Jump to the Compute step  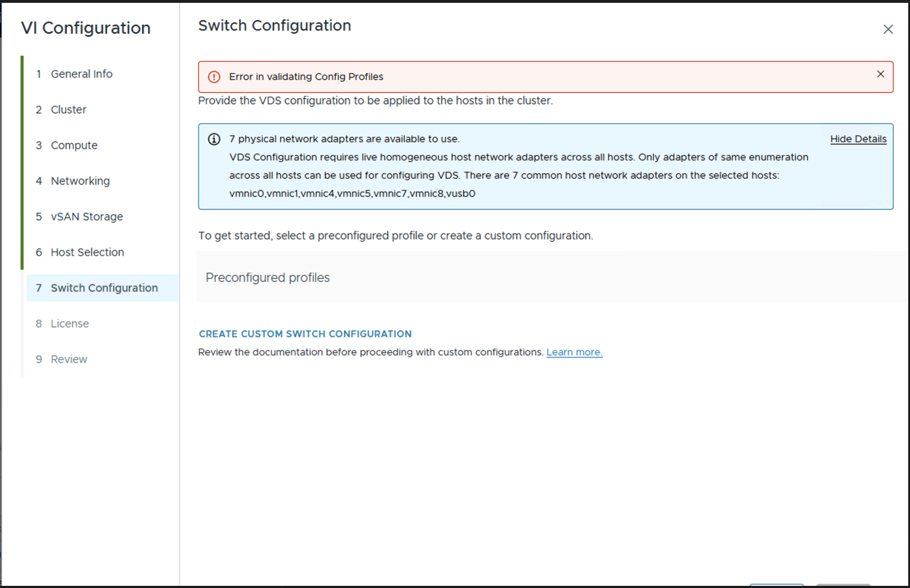pos(74,145)
